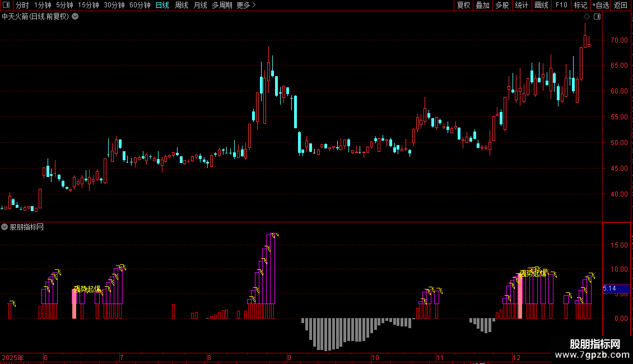Select the 15分钟 period tab

88,5
